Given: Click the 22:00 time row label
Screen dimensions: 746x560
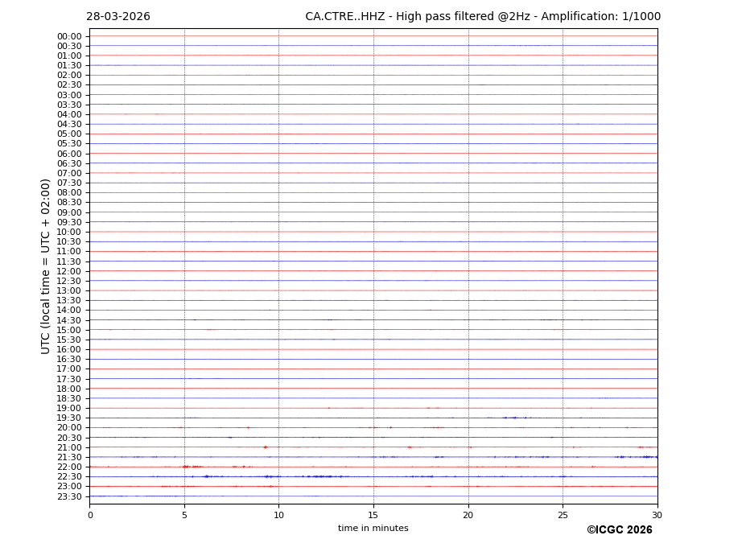Looking at the screenshot, I should pos(69,467).
